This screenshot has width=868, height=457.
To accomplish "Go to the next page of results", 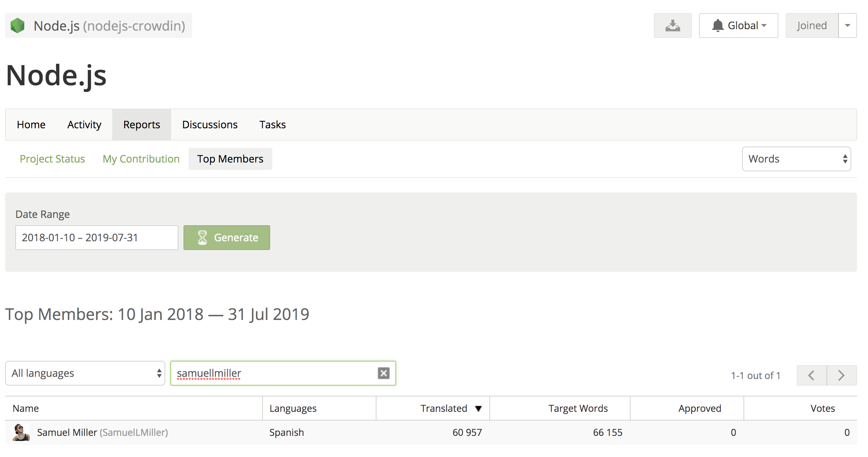I will point(841,375).
